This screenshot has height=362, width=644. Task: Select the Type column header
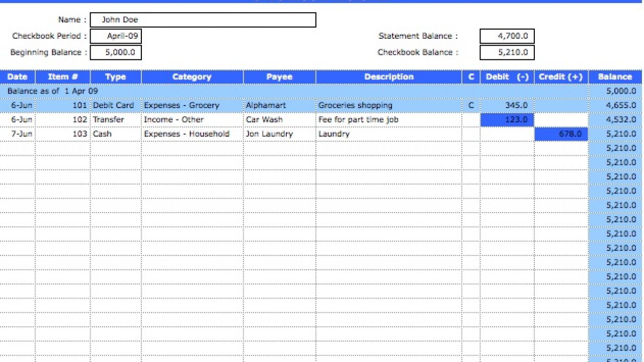click(115, 76)
